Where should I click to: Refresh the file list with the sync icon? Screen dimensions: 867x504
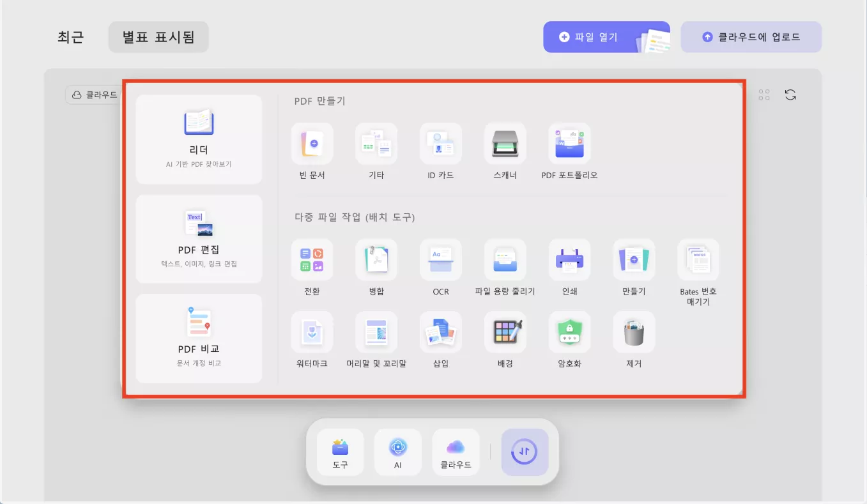(790, 95)
